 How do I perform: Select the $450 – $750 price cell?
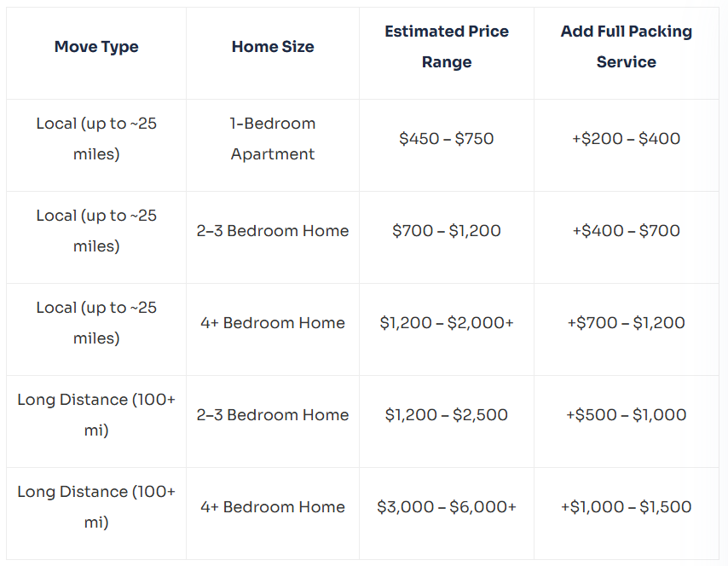coord(446,139)
